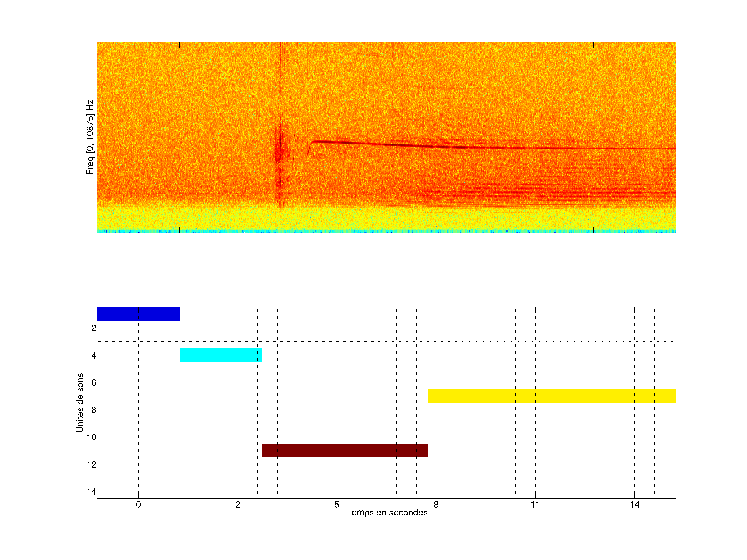747x560 pixels.
Task: Click y-axis tick label 6
Action: [x=94, y=383]
